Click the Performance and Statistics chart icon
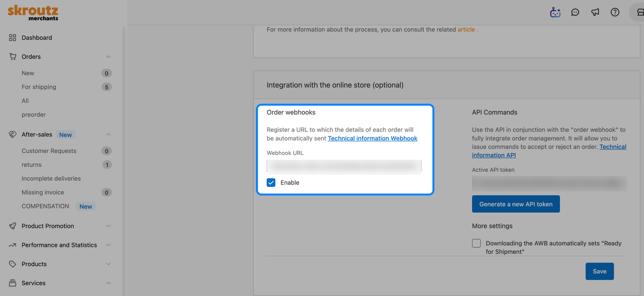Image resolution: width=644 pixels, height=296 pixels. pos(12,245)
